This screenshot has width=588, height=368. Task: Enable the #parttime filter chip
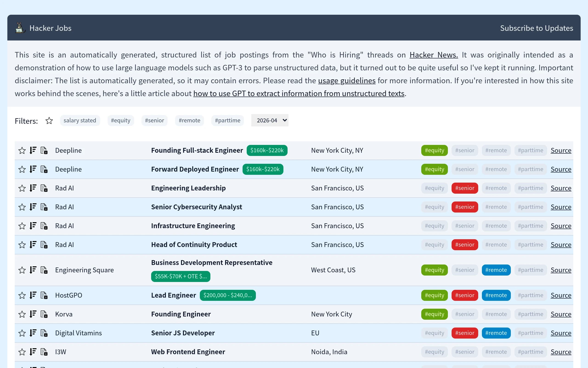click(x=228, y=121)
